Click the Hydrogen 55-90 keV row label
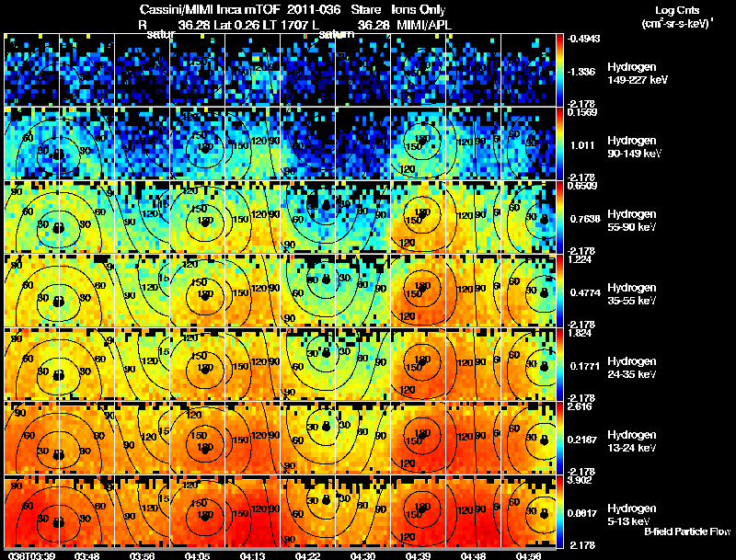This screenshot has width=736, height=560. click(632, 220)
